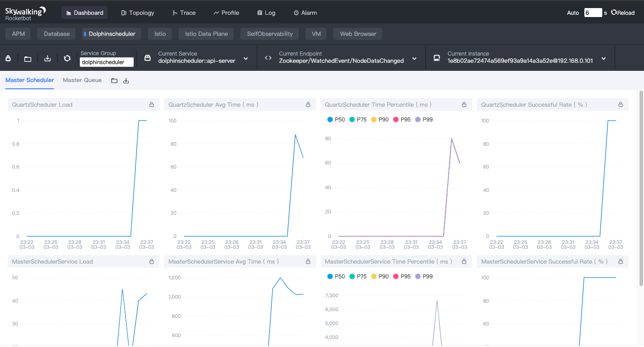Click the lock icon on QuartzScheduler Load chart

[152, 104]
